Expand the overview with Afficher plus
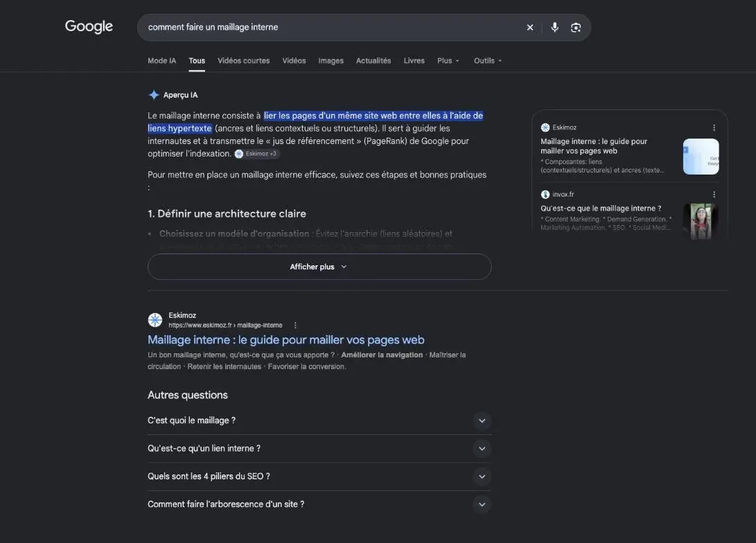This screenshot has height=543, width=756. click(x=319, y=267)
